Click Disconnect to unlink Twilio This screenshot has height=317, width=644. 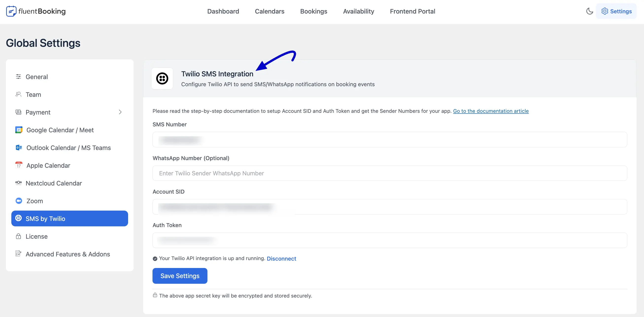(x=281, y=258)
